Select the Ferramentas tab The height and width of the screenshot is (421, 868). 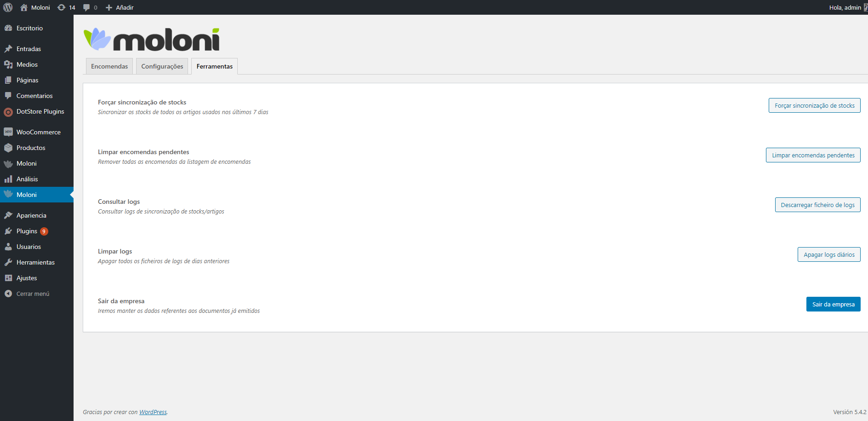(215, 66)
